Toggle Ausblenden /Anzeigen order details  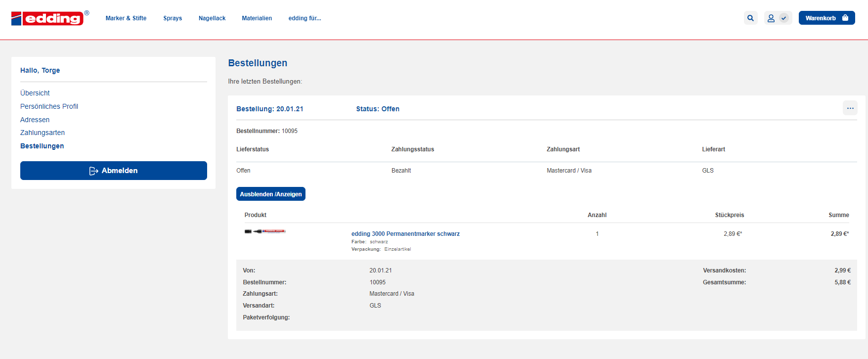(x=271, y=194)
